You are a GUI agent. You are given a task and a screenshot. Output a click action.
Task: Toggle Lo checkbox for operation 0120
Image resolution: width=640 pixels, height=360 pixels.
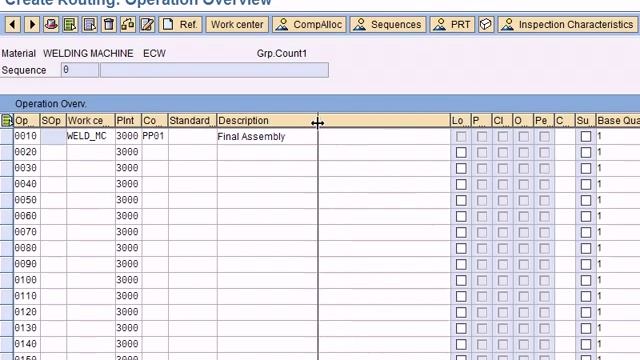tap(461, 312)
